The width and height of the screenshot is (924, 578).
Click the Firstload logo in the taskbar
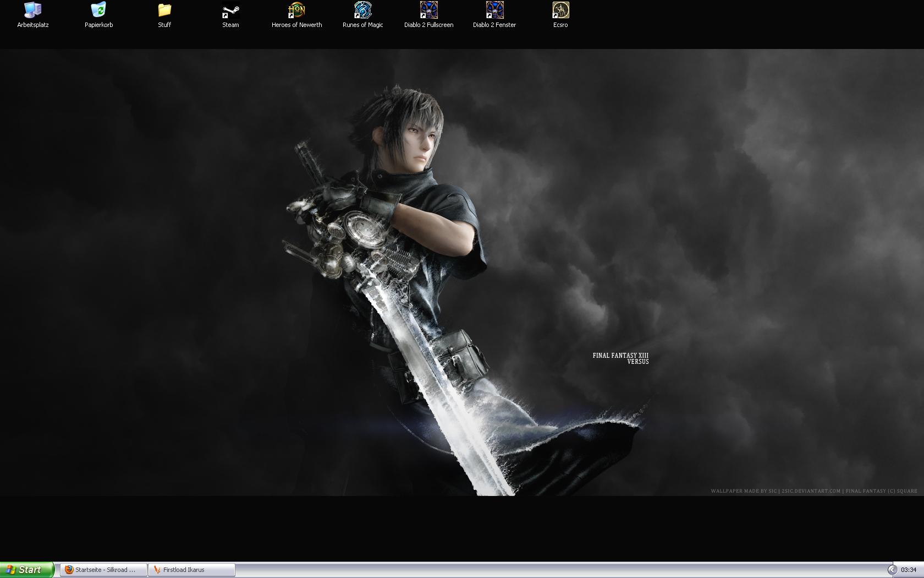[x=157, y=570]
